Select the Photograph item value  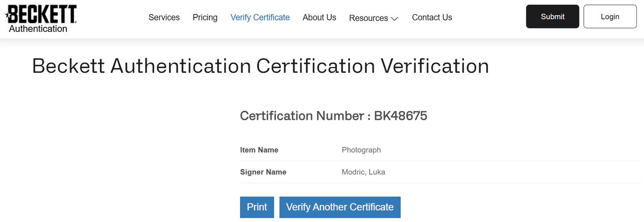click(361, 150)
